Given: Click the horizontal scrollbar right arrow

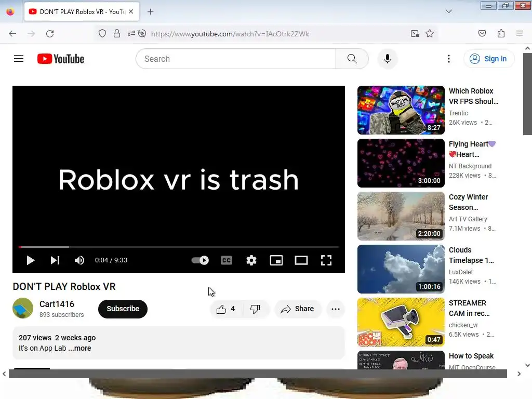Looking at the screenshot, I should point(519,374).
